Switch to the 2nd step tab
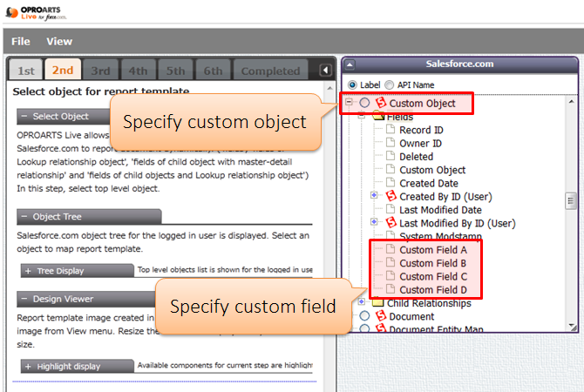Screen dimensions: 584x392 (63, 70)
